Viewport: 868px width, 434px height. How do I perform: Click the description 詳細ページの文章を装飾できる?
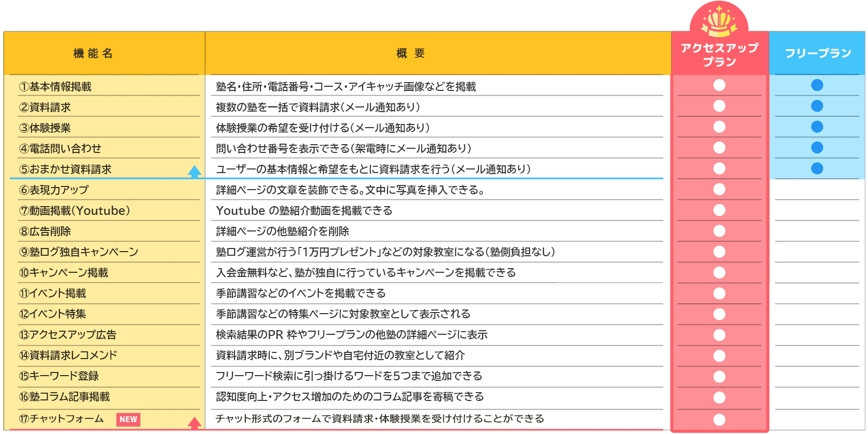(351, 190)
